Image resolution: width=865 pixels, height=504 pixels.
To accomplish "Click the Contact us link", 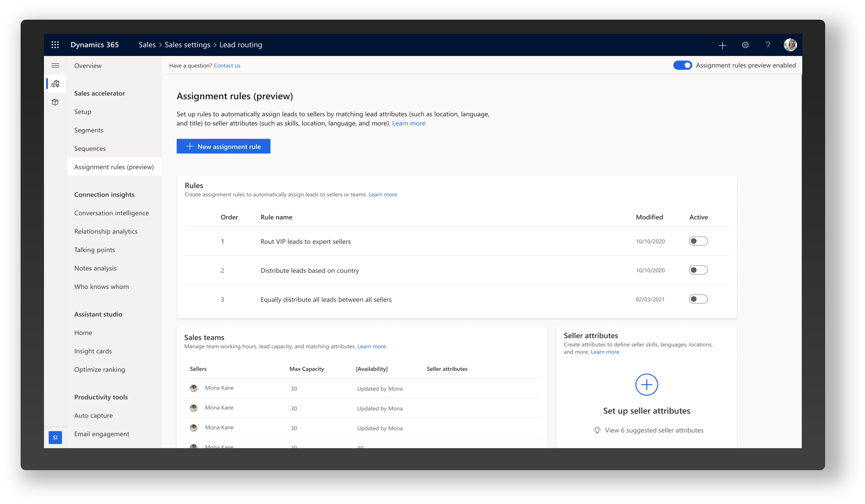I will click(227, 65).
